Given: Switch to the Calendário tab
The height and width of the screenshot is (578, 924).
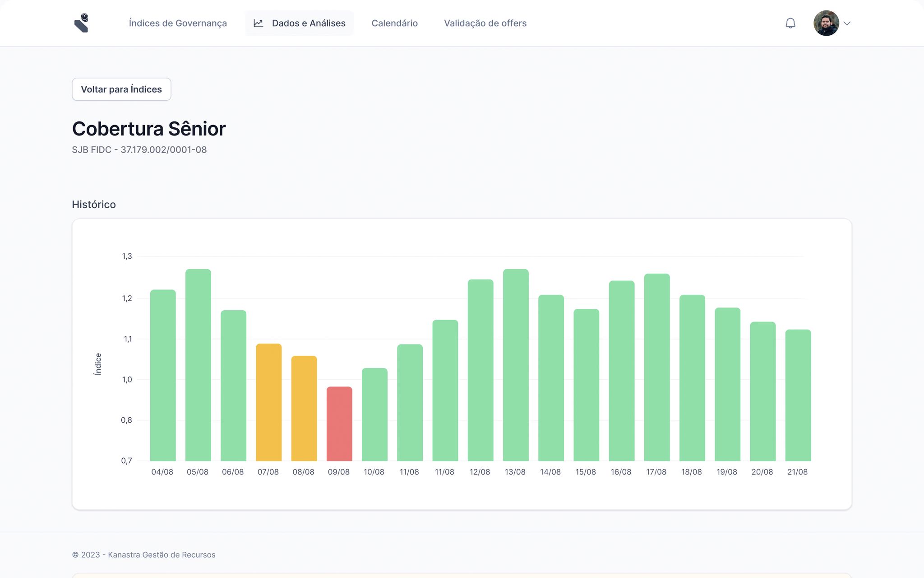Looking at the screenshot, I should tap(394, 23).
